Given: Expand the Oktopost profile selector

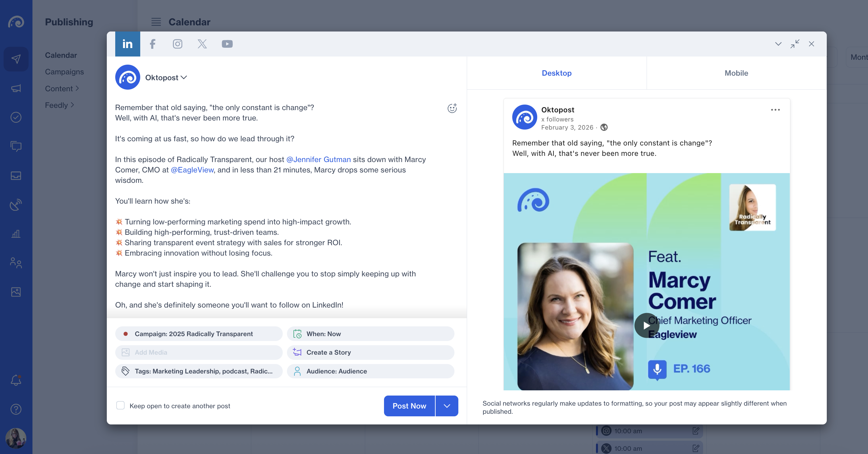Looking at the screenshot, I should click(x=166, y=78).
